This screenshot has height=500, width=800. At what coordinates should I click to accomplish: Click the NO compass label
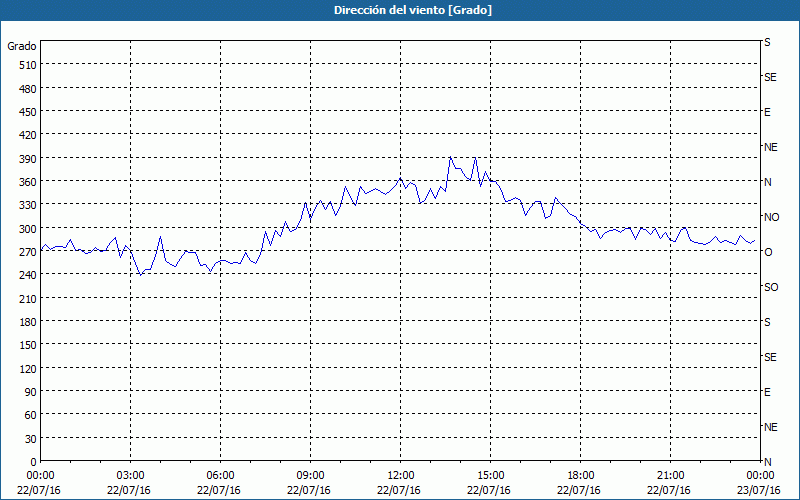(771, 217)
